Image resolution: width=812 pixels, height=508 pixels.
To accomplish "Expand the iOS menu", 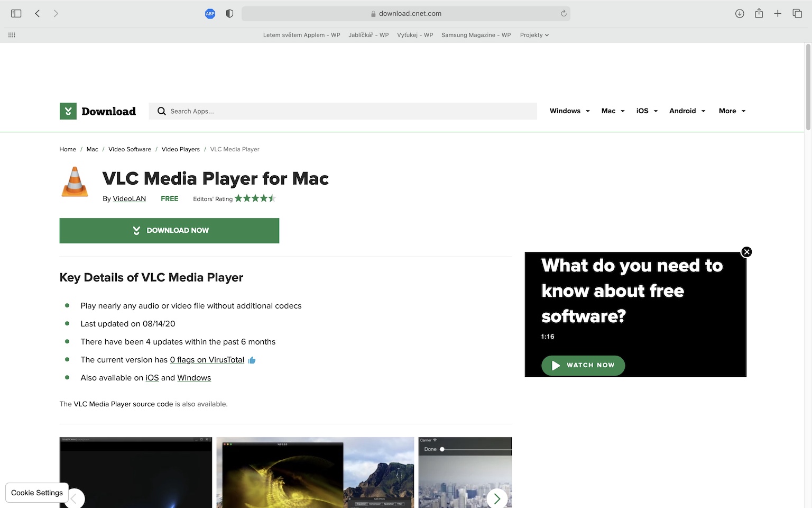I will (647, 111).
